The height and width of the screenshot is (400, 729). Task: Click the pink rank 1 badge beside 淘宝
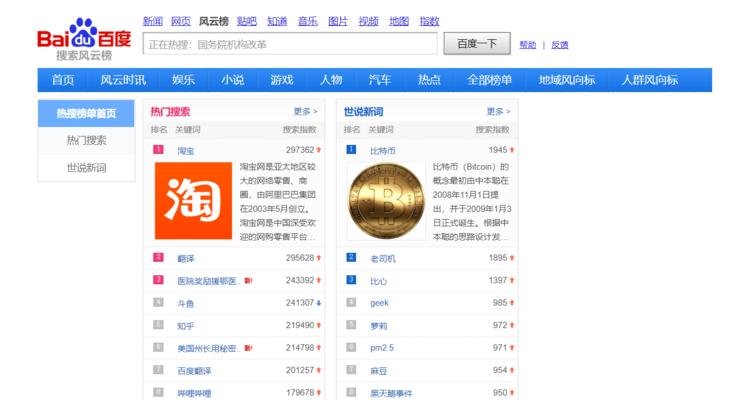click(x=158, y=149)
